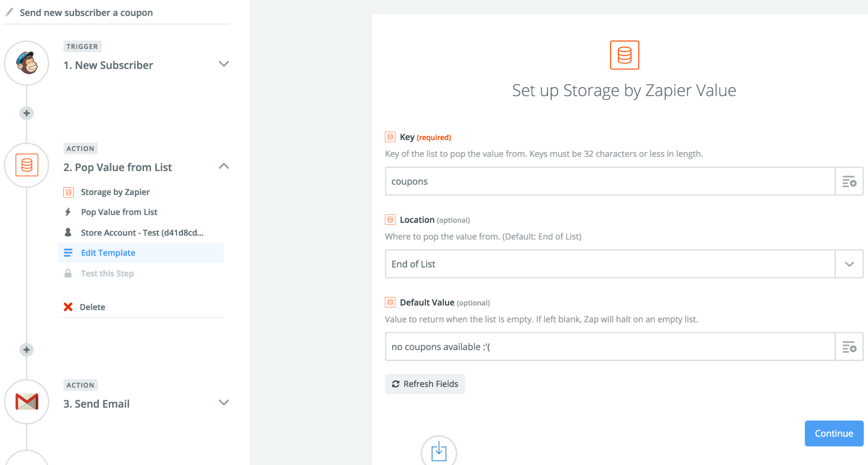Viewport: 868px width, 465px height.
Task: Click the Mailchimp trigger icon
Action: click(x=27, y=63)
